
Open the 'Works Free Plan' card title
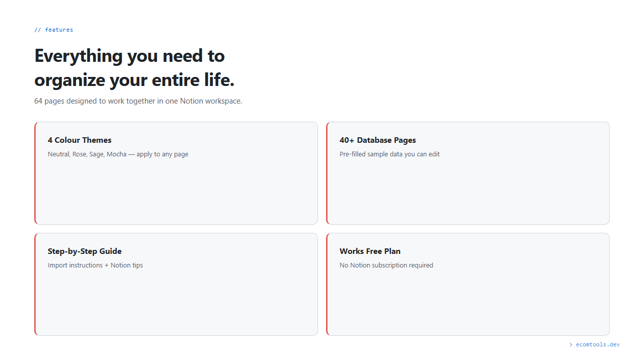pyautogui.click(x=370, y=251)
